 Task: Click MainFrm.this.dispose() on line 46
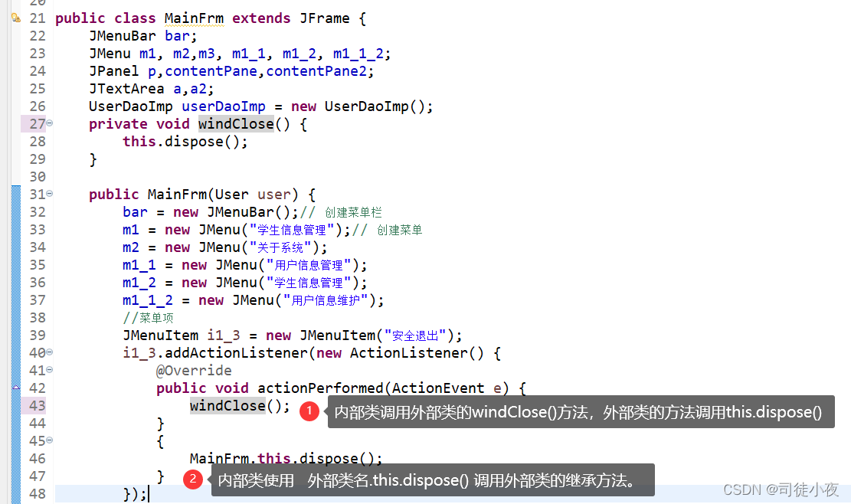pyautogui.click(x=286, y=459)
